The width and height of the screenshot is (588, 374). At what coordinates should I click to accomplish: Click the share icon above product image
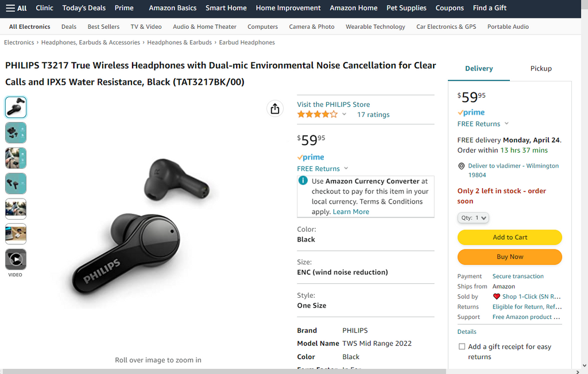point(275,108)
